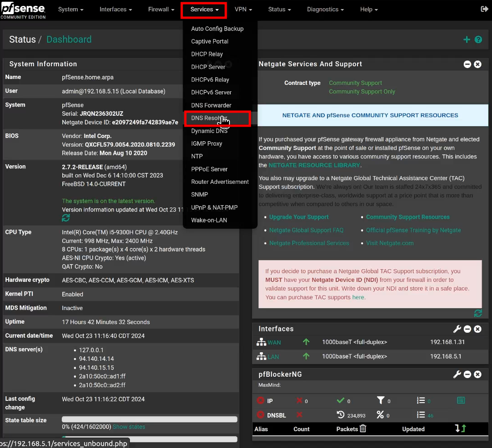Viewport: 492px width, 448px height.
Task: Minimize the Interfaces widget
Action: pyautogui.click(x=467, y=329)
